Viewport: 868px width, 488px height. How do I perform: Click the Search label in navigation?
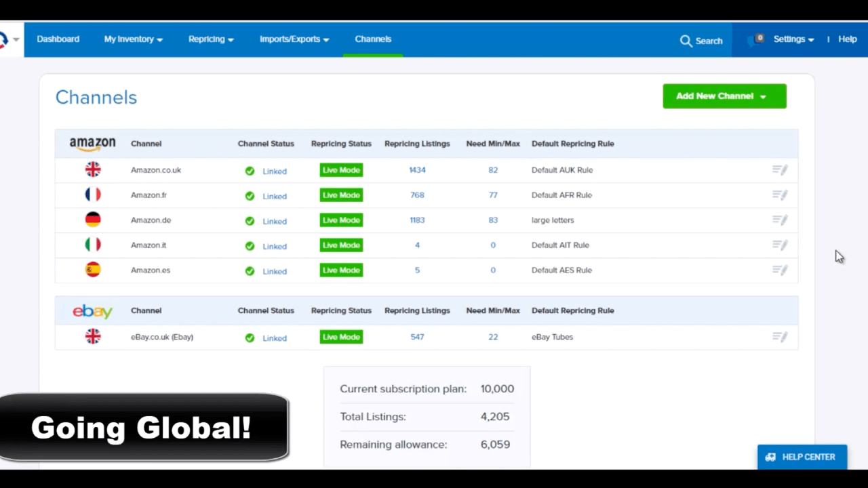[709, 41]
